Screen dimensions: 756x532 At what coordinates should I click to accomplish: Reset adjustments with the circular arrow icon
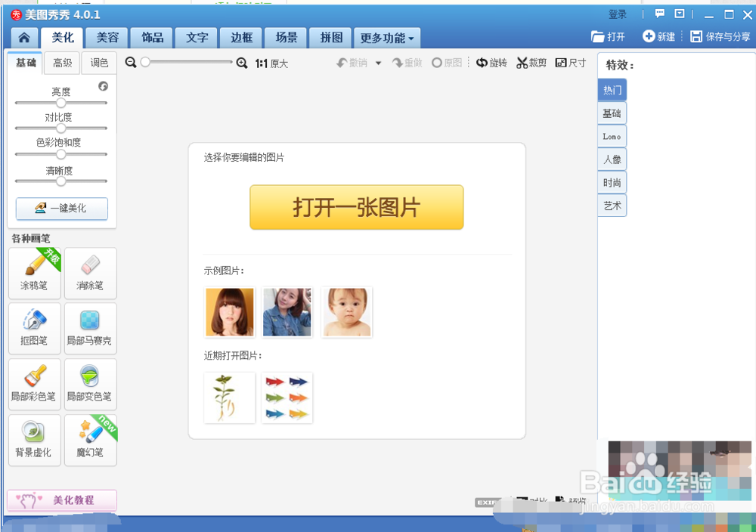coord(103,86)
